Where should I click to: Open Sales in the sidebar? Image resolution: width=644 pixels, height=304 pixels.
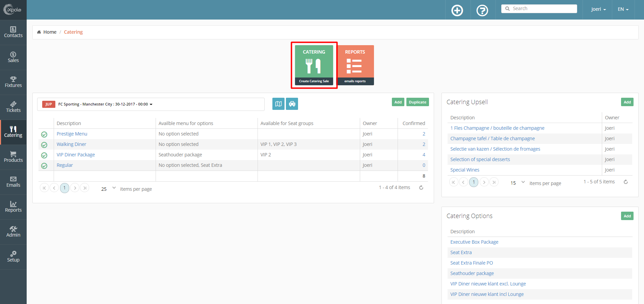click(x=13, y=57)
